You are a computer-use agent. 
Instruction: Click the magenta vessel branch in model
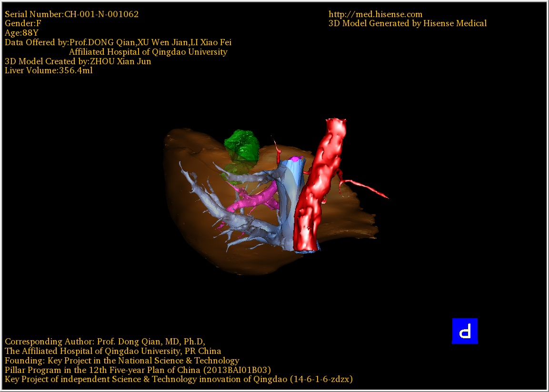click(253, 200)
